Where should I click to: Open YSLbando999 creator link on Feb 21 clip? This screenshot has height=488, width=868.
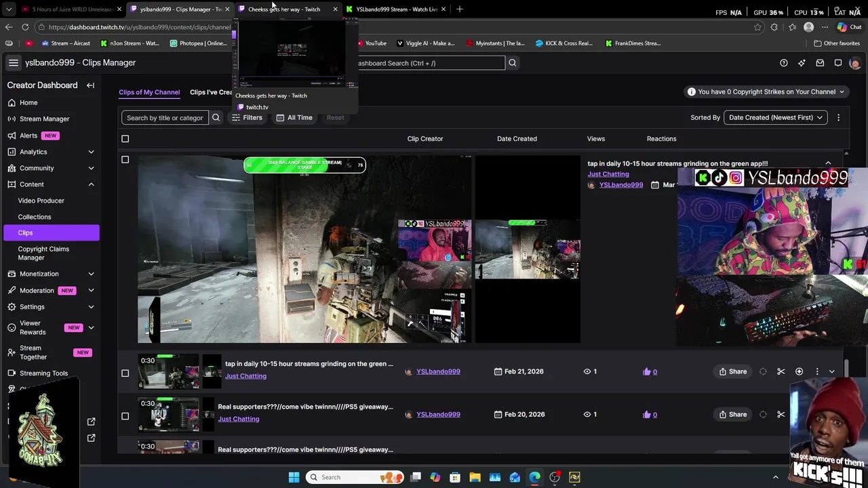[x=438, y=371]
